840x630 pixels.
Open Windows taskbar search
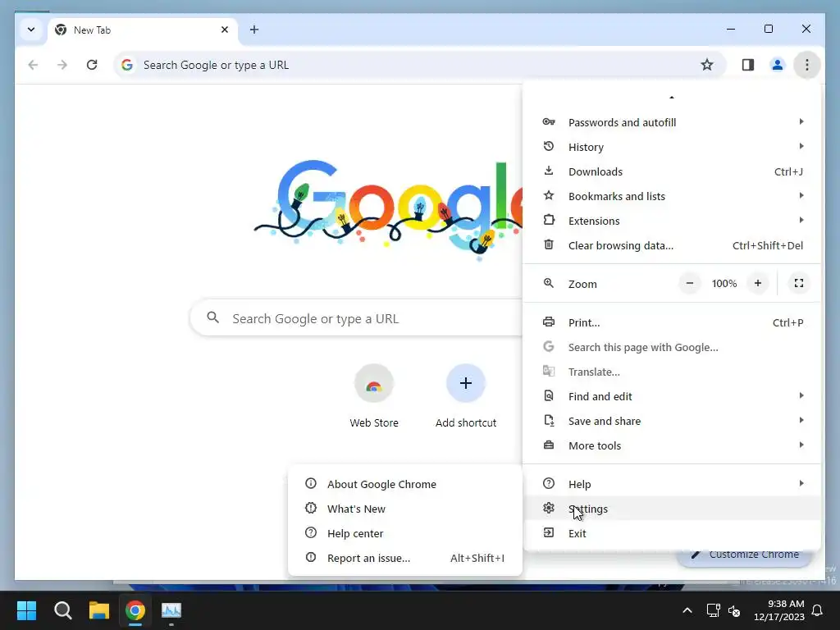pyautogui.click(x=62, y=610)
